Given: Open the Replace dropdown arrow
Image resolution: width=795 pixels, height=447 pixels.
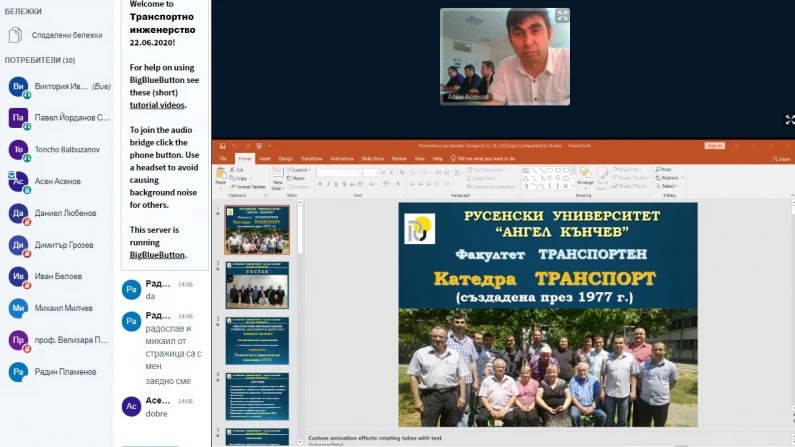Looking at the screenshot, I should pyautogui.click(x=682, y=178).
